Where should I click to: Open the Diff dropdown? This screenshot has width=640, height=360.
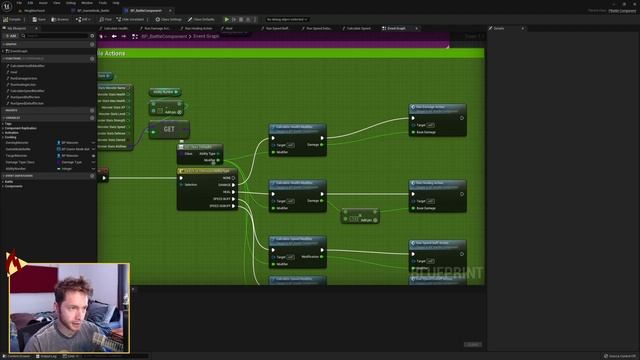(x=83, y=19)
